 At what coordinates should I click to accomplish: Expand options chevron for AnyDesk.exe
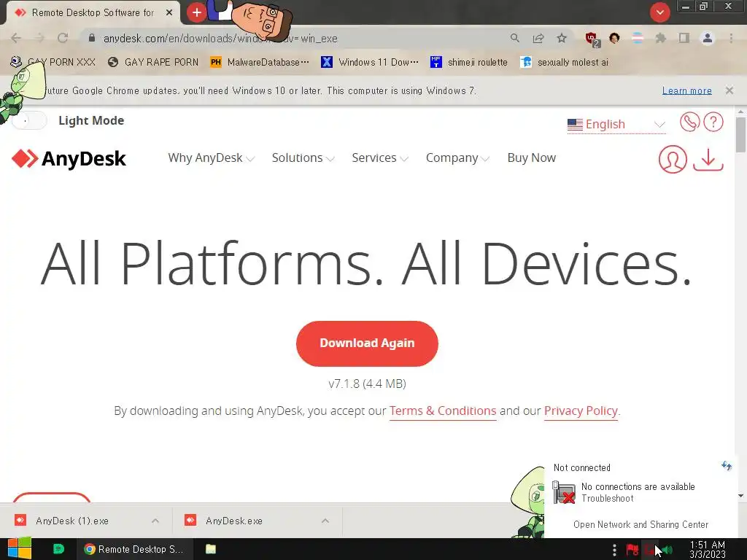[x=325, y=521]
